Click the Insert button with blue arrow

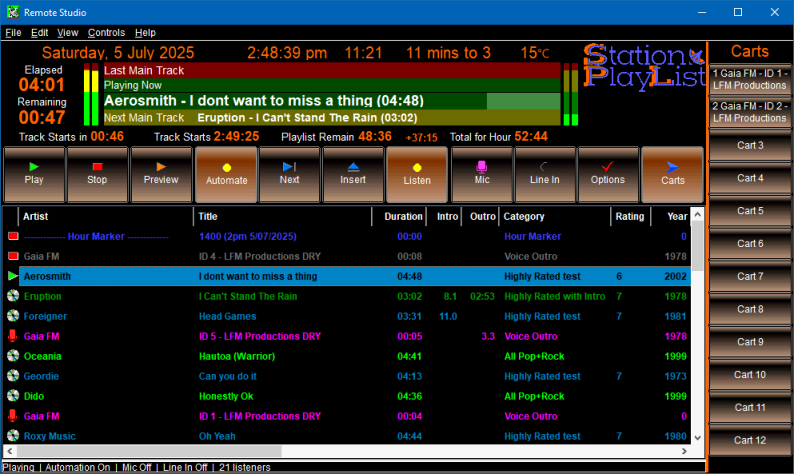coord(353,174)
